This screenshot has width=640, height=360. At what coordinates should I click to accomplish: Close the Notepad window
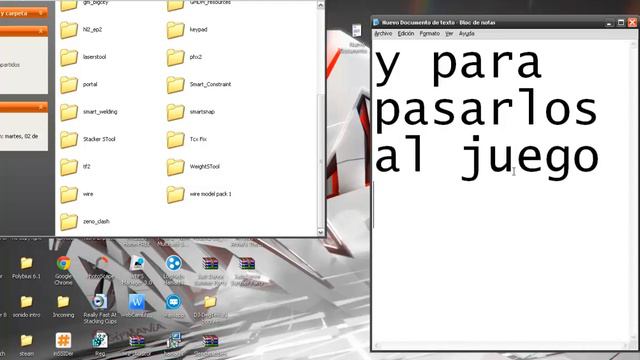click(x=632, y=22)
